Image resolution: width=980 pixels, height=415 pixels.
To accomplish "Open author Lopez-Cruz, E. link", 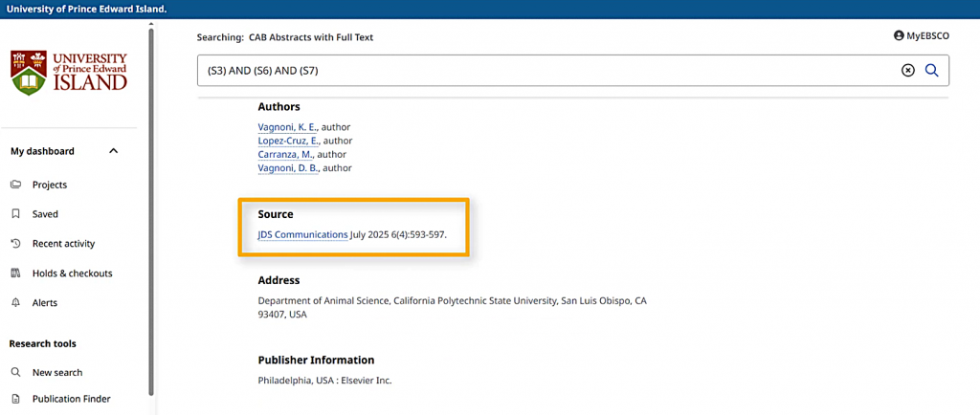I will (289, 141).
